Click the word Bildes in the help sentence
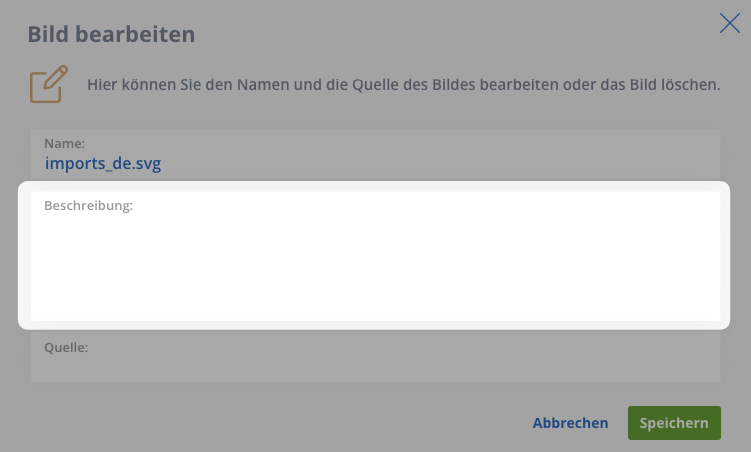 (453, 84)
